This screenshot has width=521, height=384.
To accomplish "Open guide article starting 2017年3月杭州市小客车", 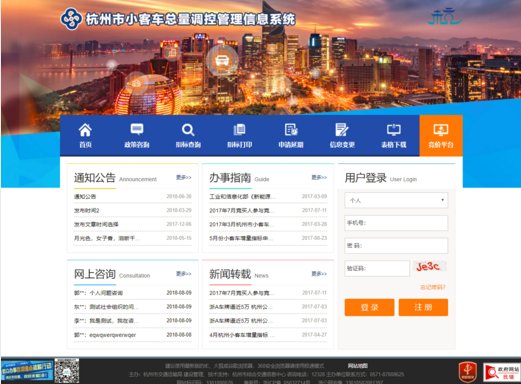I will pyautogui.click(x=268, y=224).
